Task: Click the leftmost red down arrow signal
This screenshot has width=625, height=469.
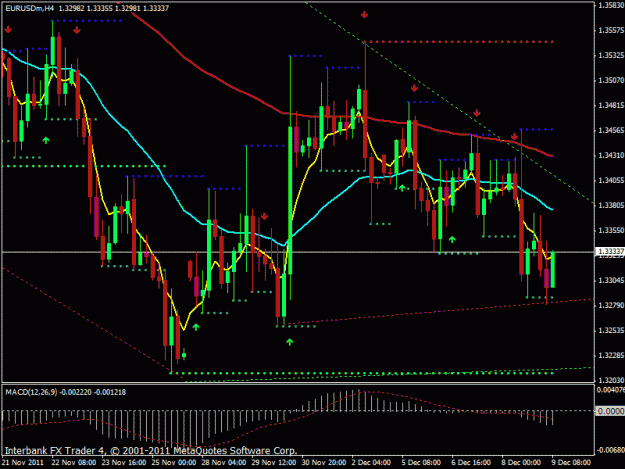Action: [8, 29]
